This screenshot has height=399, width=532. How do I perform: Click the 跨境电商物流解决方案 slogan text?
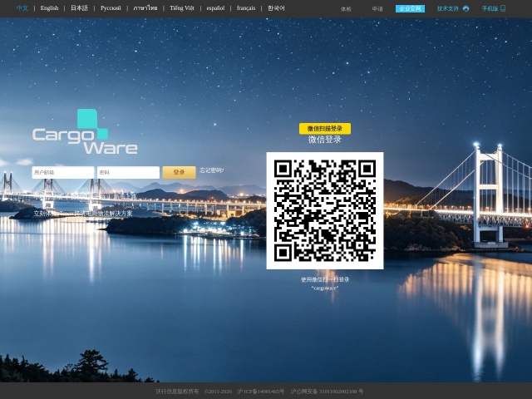tap(103, 214)
